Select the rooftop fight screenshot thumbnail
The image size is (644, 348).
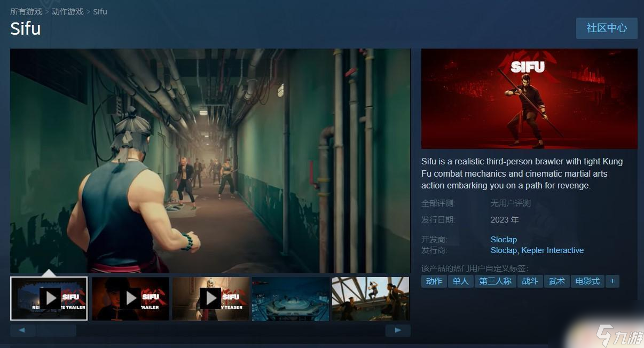pos(371,298)
